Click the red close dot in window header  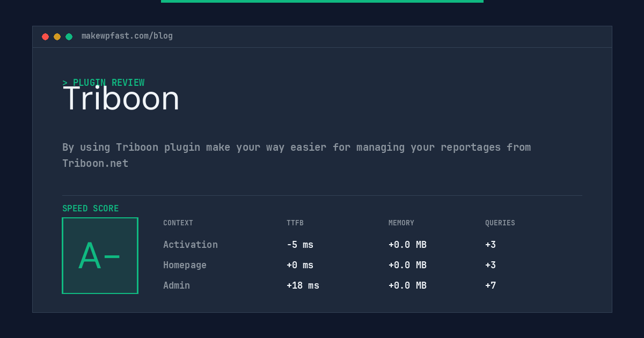[x=45, y=36]
